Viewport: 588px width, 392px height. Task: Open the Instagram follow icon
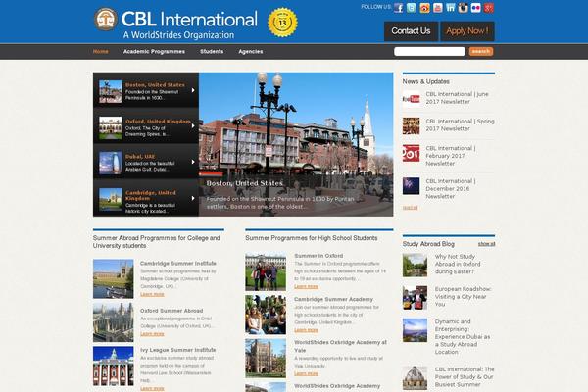click(x=464, y=8)
